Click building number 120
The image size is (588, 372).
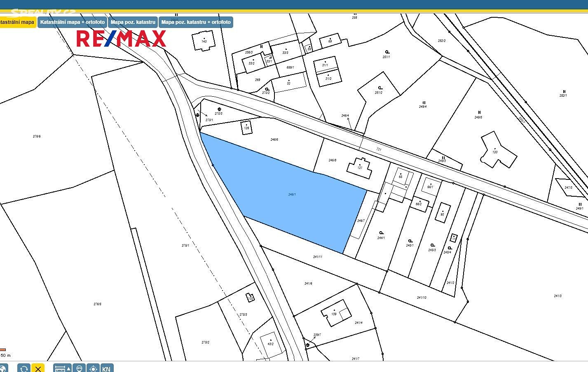tap(495, 152)
